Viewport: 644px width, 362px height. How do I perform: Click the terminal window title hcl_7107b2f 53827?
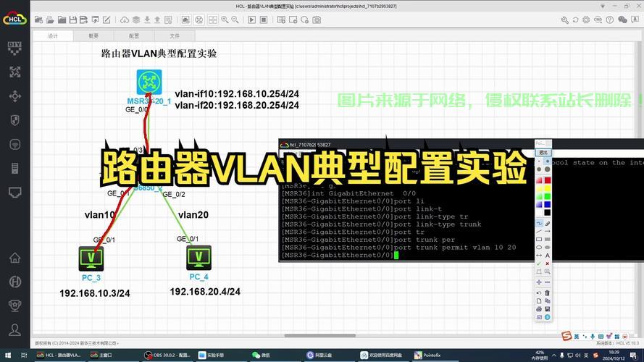[310, 145]
